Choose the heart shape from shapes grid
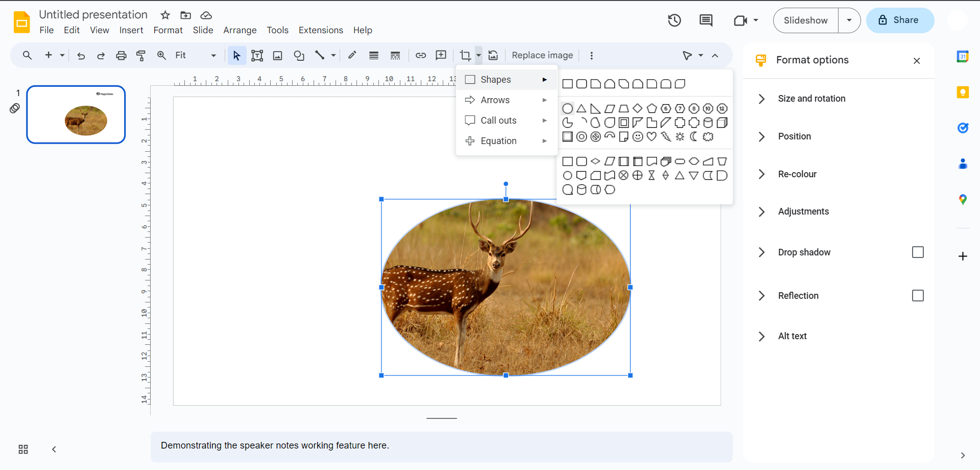 (x=652, y=137)
